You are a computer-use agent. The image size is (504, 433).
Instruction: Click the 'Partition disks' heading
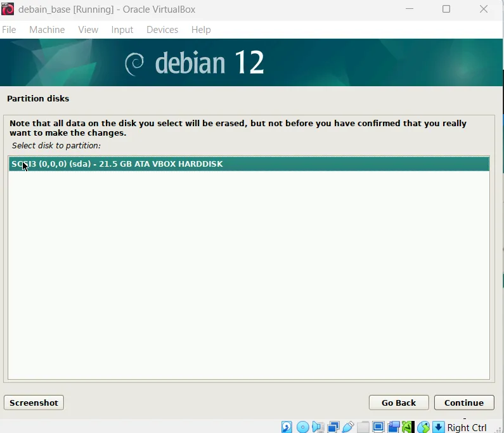point(38,98)
